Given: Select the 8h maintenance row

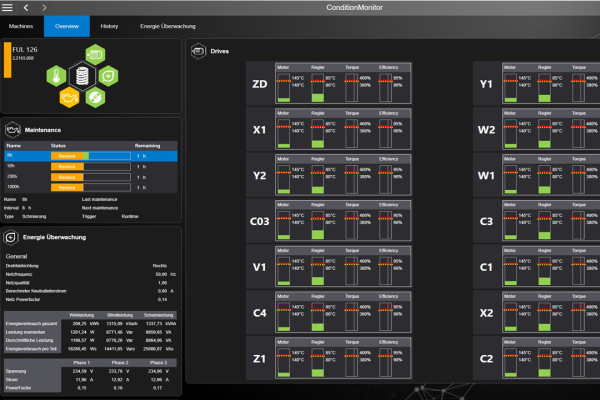Looking at the screenshot, I should coord(91,156).
